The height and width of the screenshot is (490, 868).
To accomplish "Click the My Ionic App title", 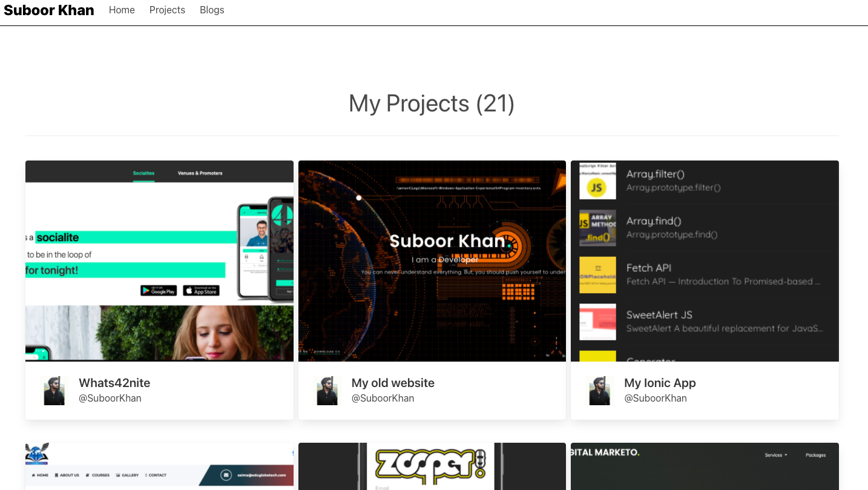I will [660, 383].
